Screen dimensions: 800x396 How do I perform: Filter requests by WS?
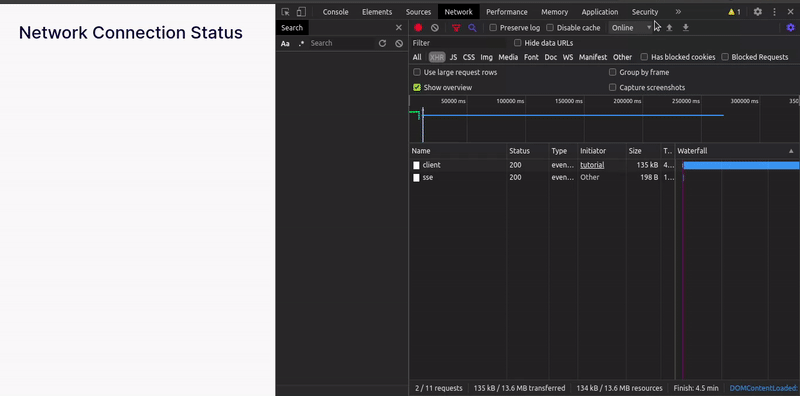[568, 57]
